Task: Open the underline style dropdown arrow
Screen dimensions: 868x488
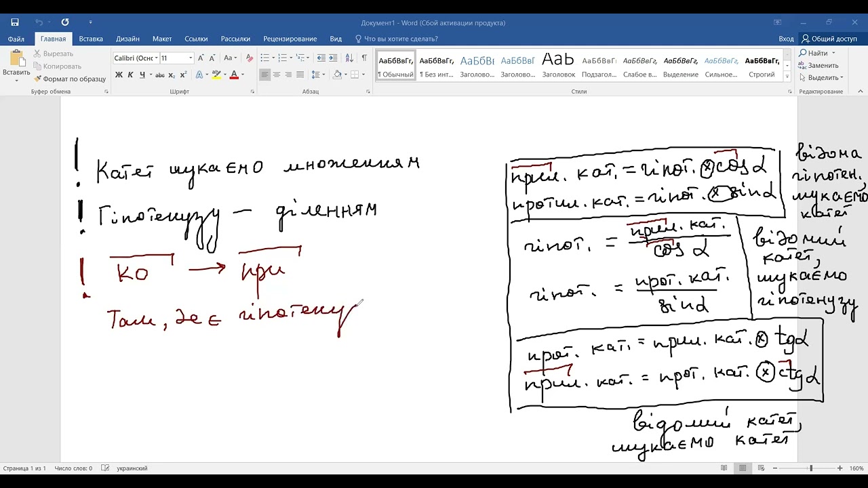Action: tap(150, 75)
